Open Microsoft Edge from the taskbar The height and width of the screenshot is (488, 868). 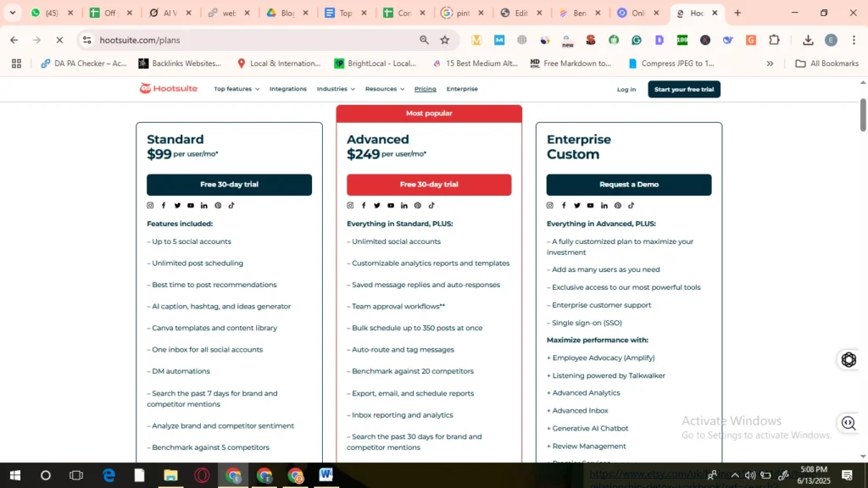[108, 475]
